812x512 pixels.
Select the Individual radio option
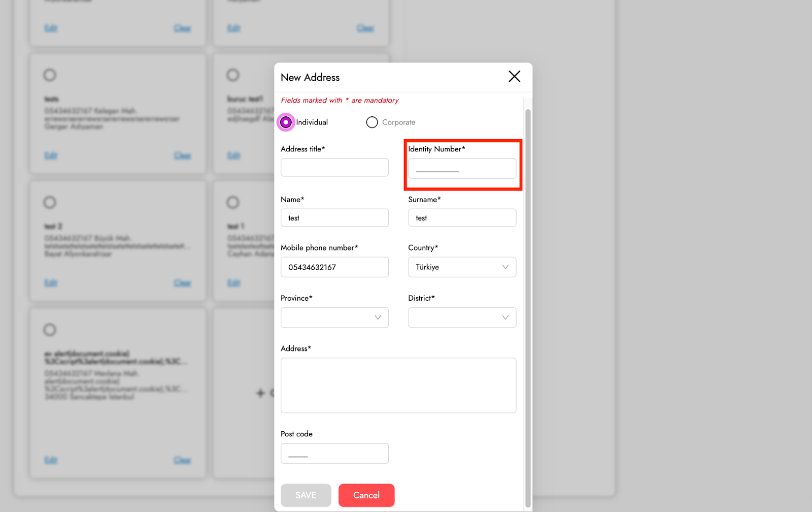(286, 122)
